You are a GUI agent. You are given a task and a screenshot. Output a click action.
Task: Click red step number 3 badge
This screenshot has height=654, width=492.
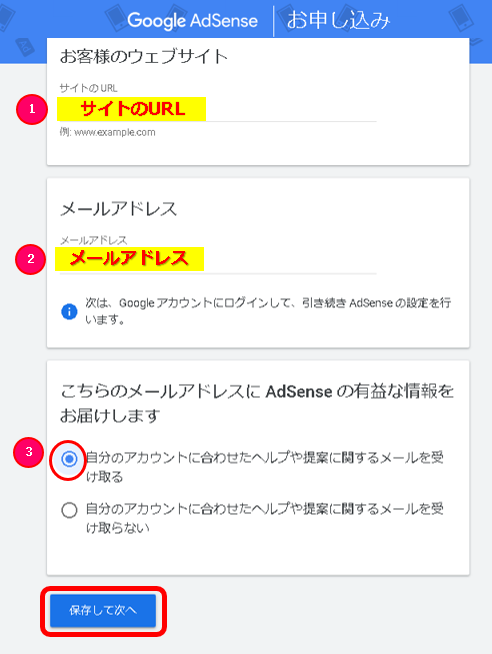coord(29,452)
